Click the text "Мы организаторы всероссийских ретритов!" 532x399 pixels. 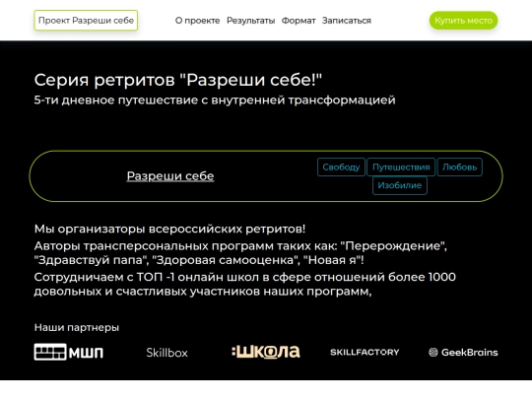coord(169,229)
